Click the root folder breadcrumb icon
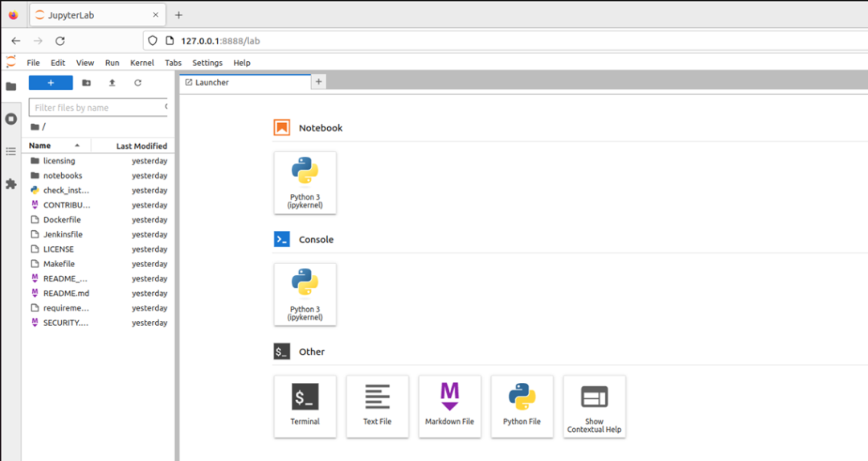The width and height of the screenshot is (868, 461). (35, 127)
